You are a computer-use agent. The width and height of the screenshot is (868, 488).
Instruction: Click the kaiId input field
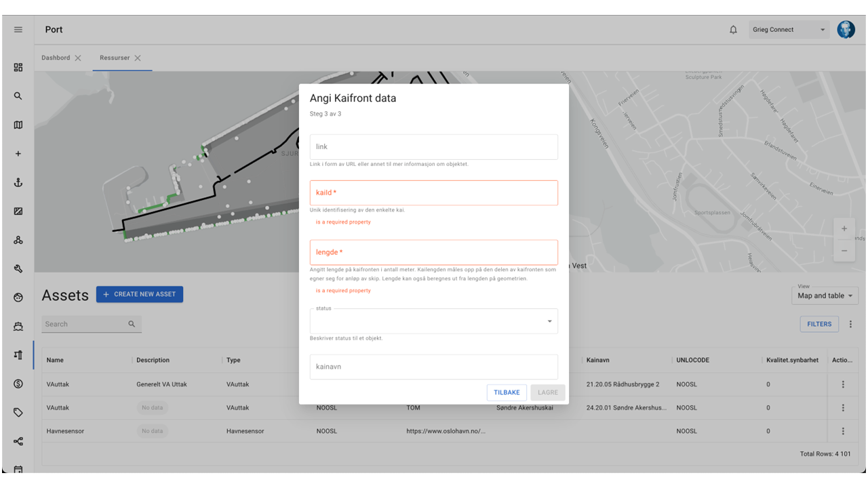(x=433, y=193)
